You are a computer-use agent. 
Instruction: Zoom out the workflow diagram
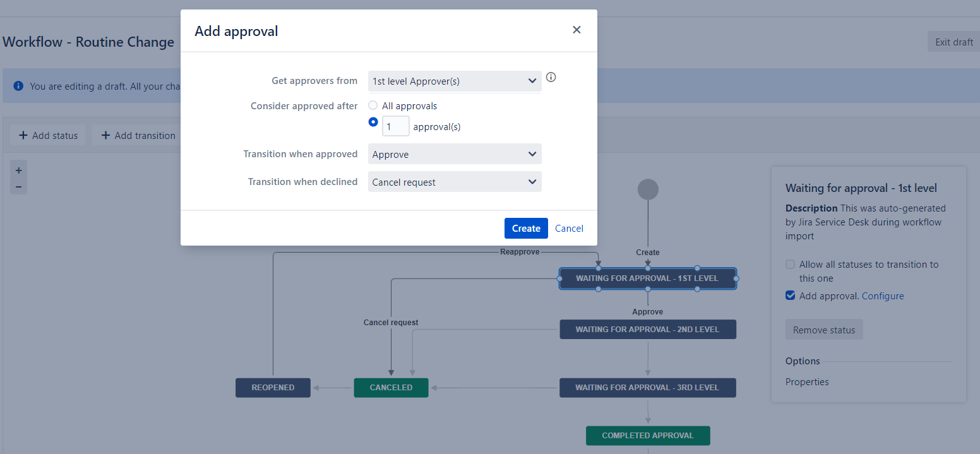pos(18,186)
